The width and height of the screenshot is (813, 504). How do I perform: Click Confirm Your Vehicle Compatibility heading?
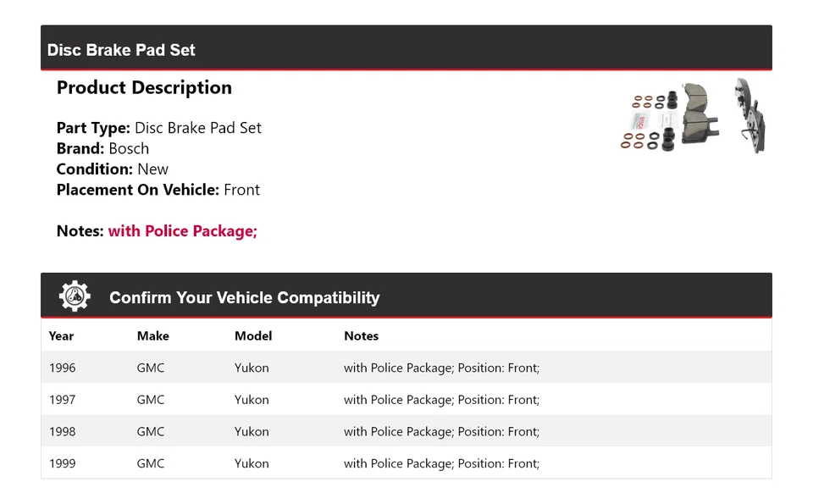[244, 297]
